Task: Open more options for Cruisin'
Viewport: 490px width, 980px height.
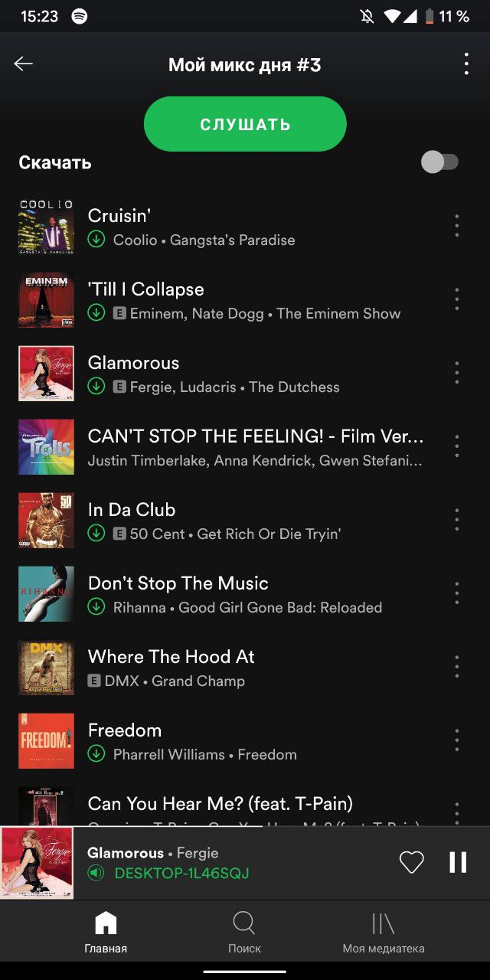Action: click(x=457, y=226)
